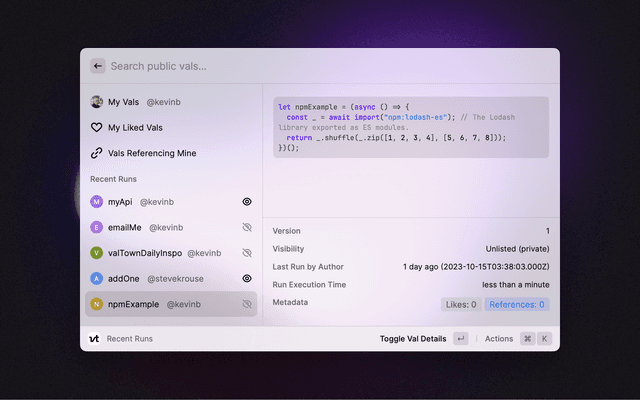Select the npmExample run row
Image resolution: width=640 pixels, height=400 pixels.
[170, 304]
